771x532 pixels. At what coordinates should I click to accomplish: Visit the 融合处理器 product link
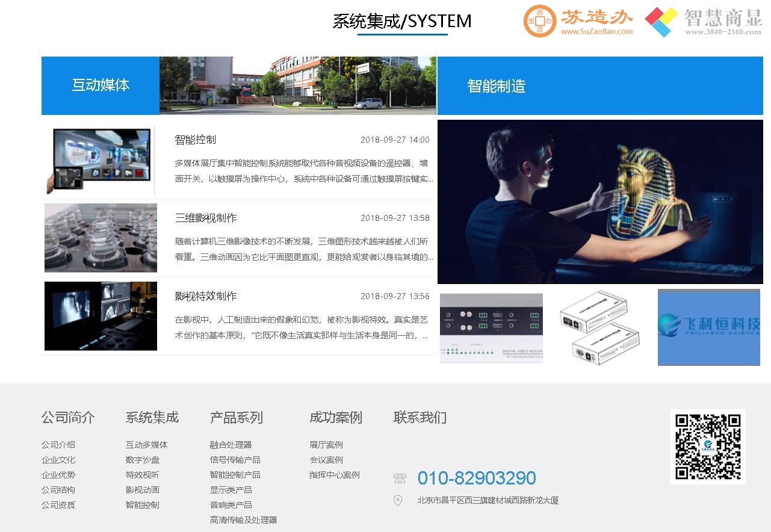(231, 445)
